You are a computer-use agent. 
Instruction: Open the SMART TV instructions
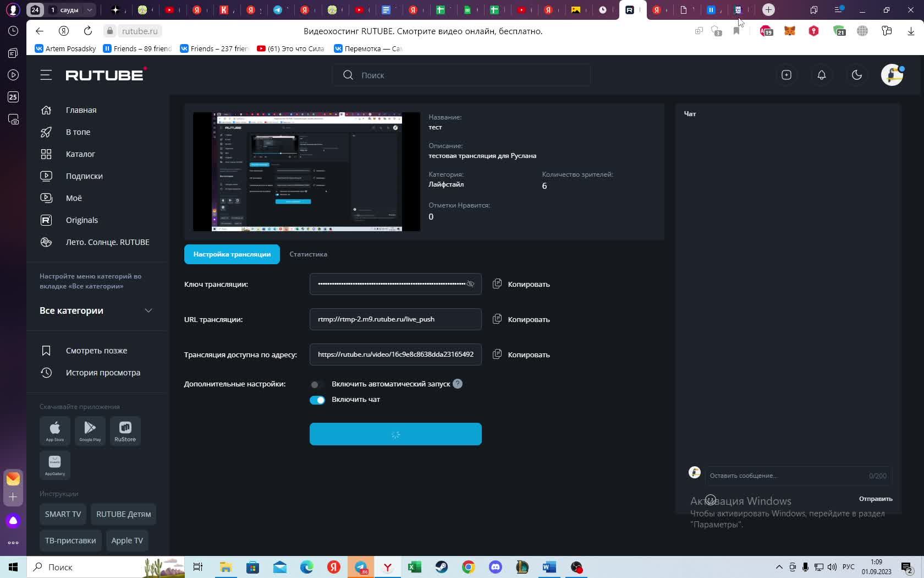point(63,514)
